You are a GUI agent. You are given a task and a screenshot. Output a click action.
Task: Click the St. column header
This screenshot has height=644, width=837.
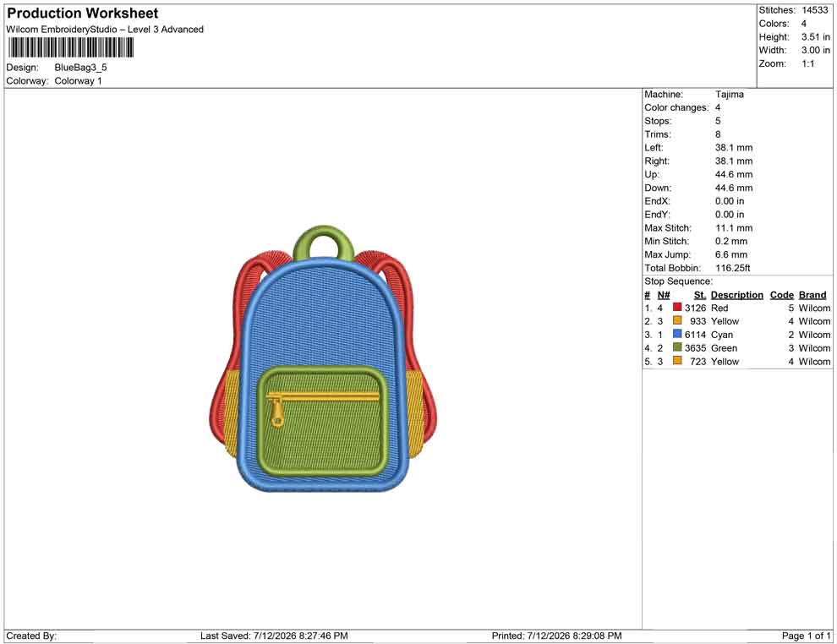click(700, 295)
